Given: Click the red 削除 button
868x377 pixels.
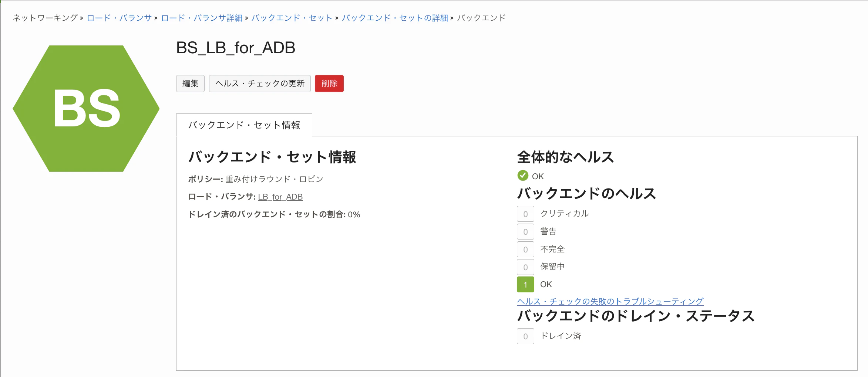Looking at the screenshot, I should tap(329, 84).
